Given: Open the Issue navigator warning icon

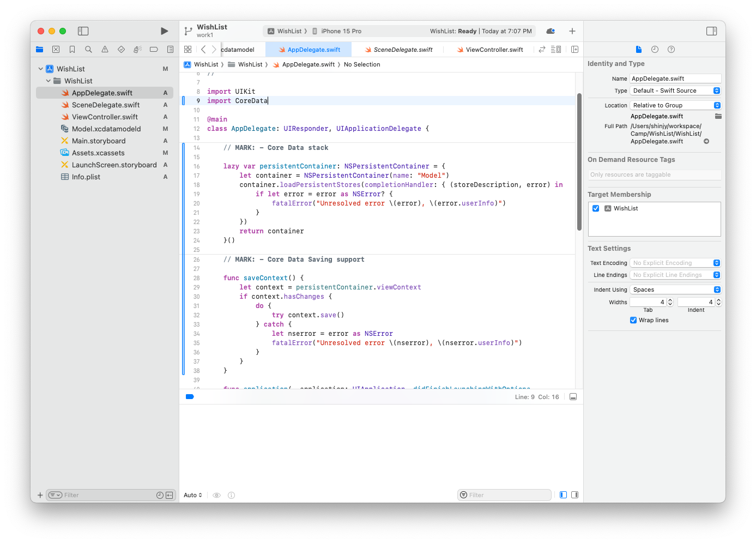Looking at the screenshot, I should (105, 49).
